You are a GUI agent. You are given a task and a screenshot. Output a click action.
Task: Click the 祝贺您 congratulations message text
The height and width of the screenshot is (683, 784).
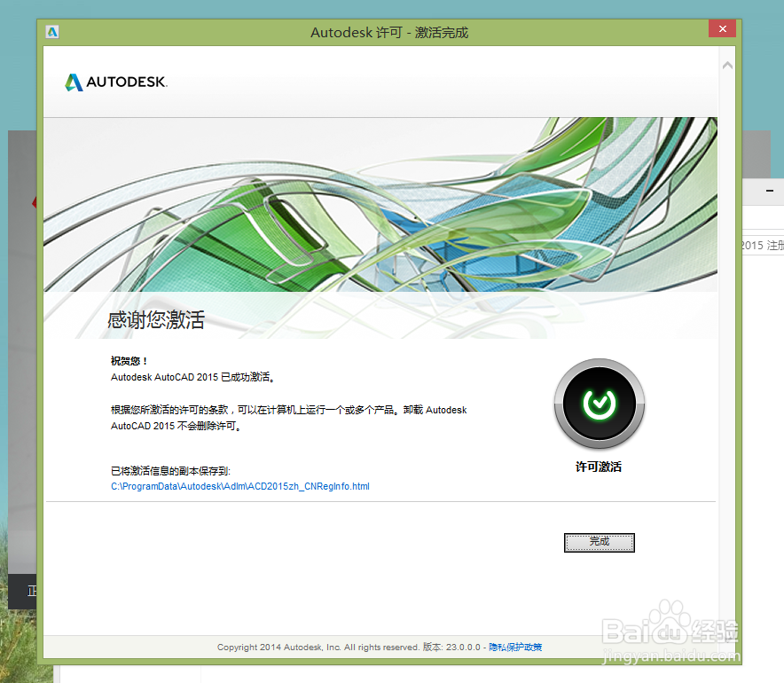pyautogui.click(x=129, y=361)
